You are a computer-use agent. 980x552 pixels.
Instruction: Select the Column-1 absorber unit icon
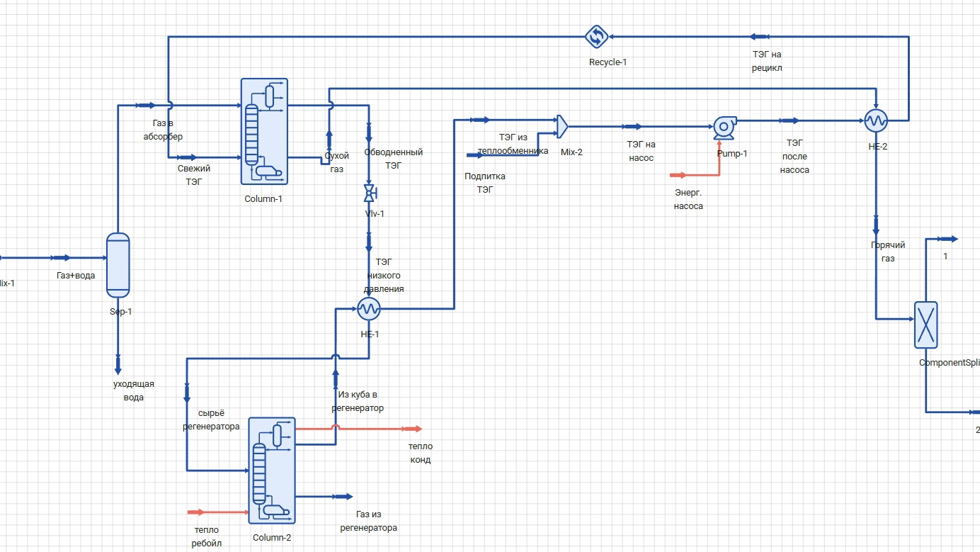tap(264, 132)
